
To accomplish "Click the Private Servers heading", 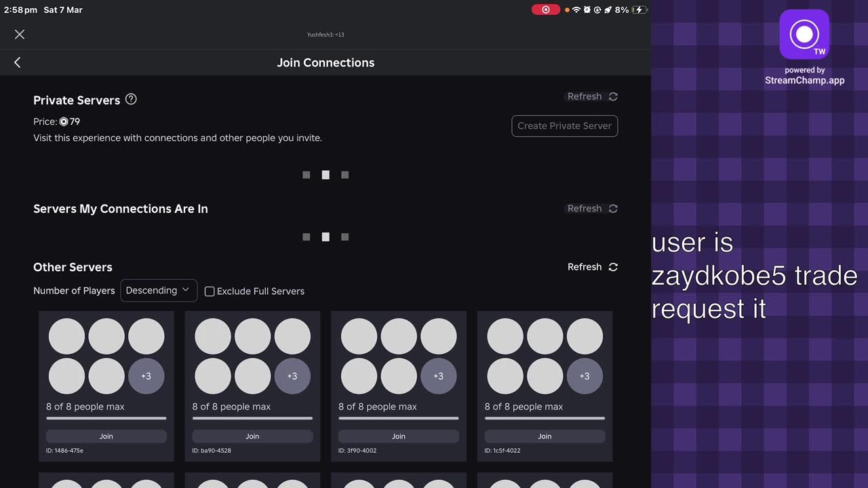I will (77, 100).
